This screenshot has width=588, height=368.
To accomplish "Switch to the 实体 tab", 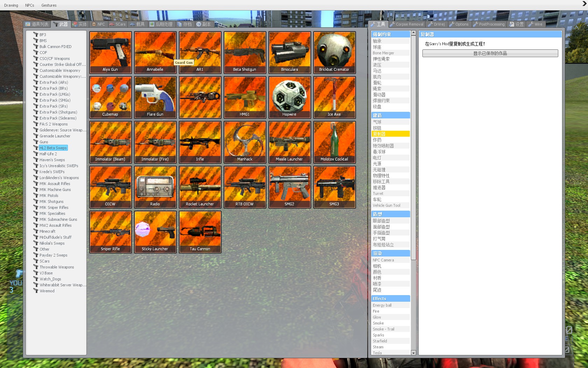I will (79, 24).
